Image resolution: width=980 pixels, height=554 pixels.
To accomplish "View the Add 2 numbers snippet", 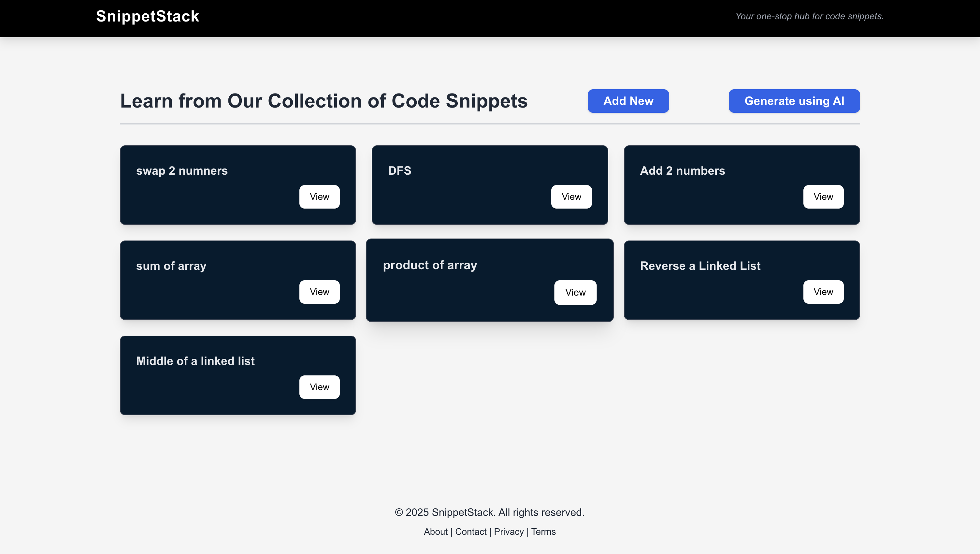I will point(823,197).
